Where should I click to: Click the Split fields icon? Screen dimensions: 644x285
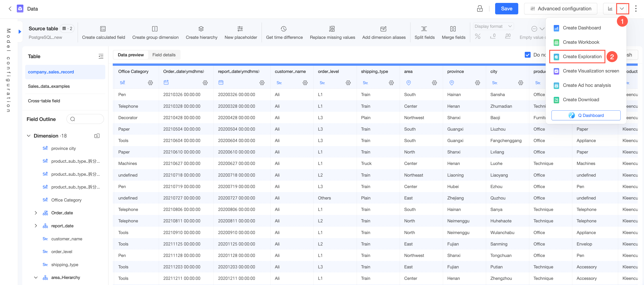coord(424,29)
